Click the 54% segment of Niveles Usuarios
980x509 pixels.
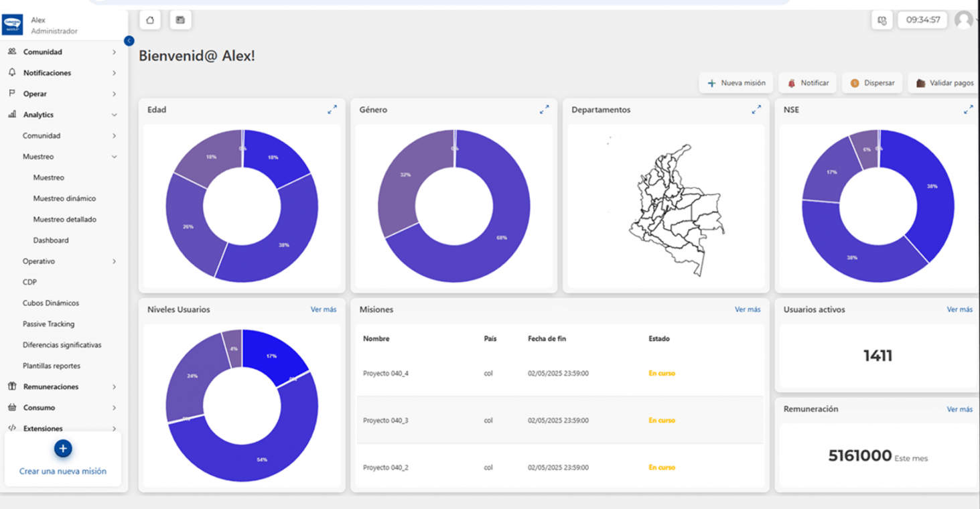click(x=262, y=459)
